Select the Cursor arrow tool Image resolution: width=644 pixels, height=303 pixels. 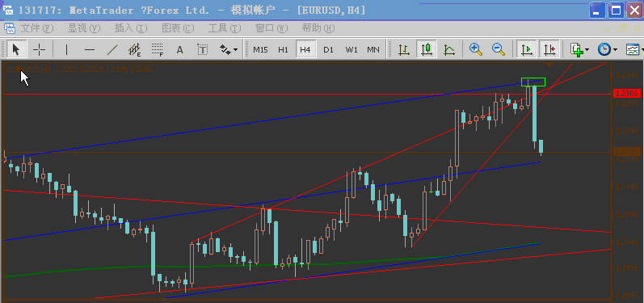(16, 49)
